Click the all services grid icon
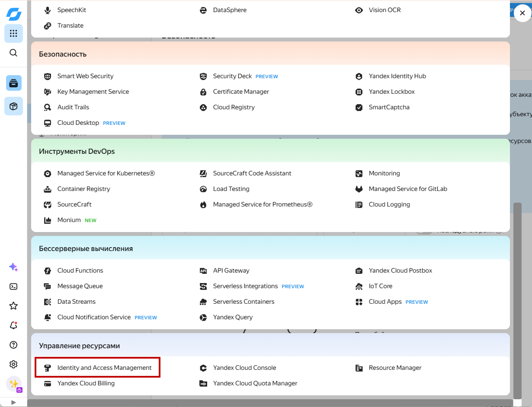This screenshot has width=532, height=407. [13, 33]
